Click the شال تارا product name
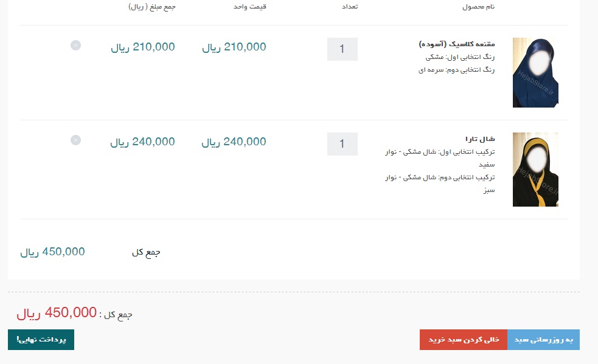The height and width of the screenshot is (364, 598). (480, 139)
